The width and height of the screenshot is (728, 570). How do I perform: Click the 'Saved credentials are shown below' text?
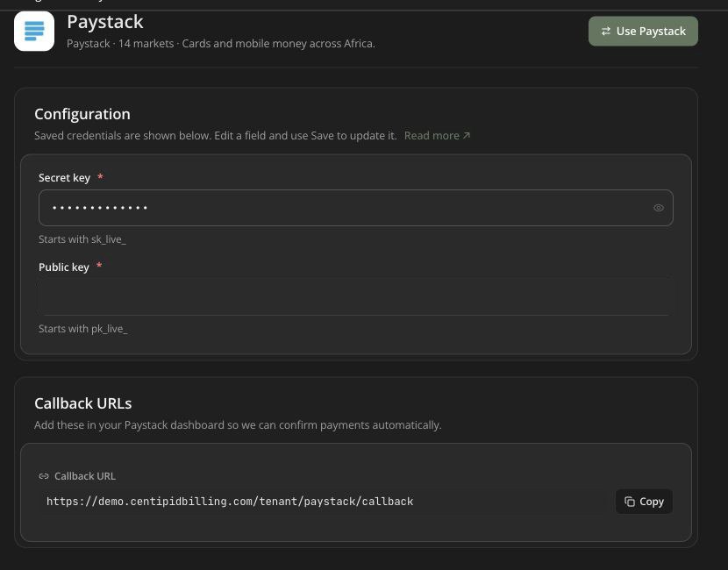pos(216,136)
